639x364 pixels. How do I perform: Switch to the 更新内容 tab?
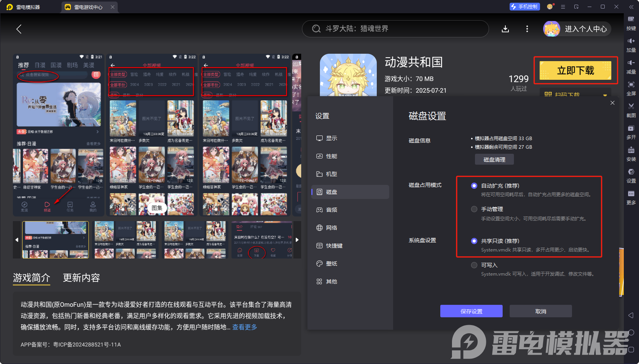(x=81, y=278)
